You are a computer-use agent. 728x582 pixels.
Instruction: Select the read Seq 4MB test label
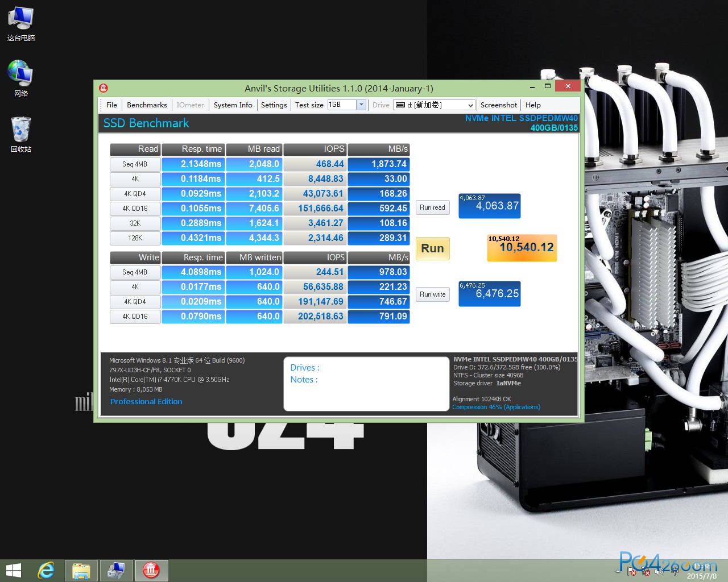point(135,164)
